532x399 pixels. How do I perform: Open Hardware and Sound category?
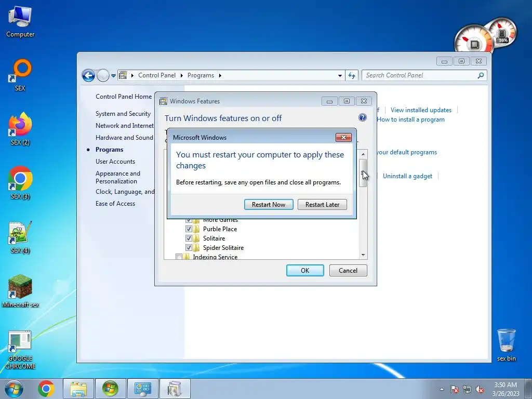124,137
